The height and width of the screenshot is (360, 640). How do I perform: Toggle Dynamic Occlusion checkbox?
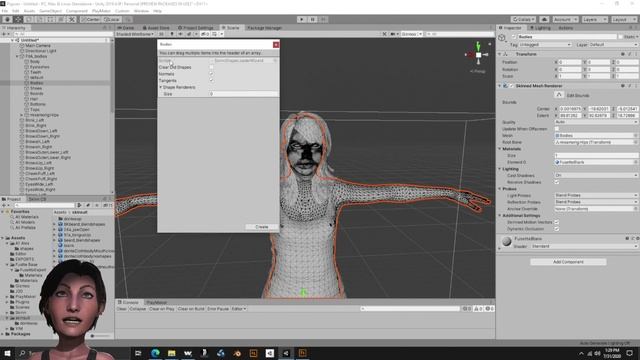557,229
